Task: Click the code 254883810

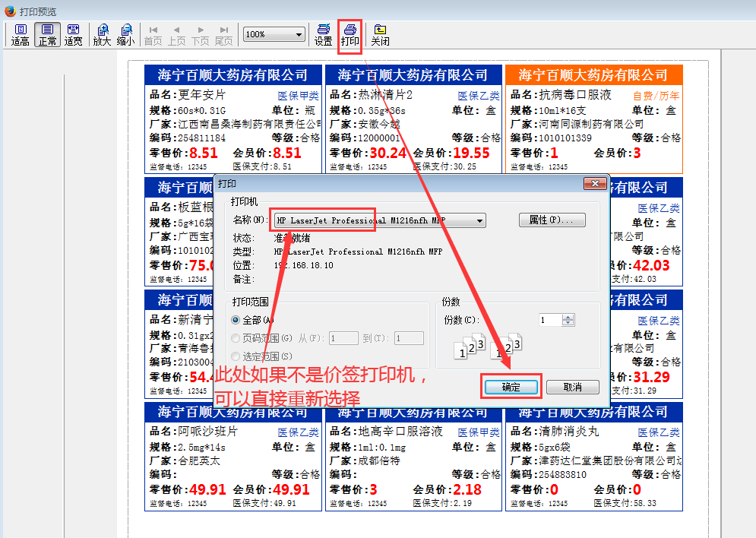Action: tap(562, 474)
